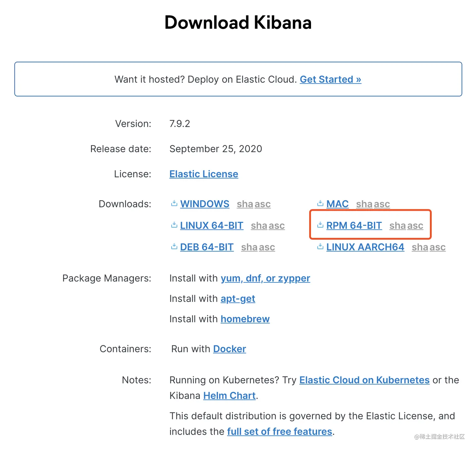This screenshot has height=451, width=476.
Task: Click download icon beside DEB 64-BIT
Action: (x=174, y=247)
